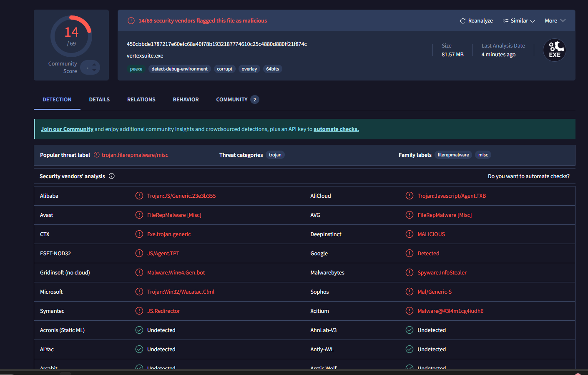The width and height of the screenshot is (588, 375).
Task: Upvote the Community Score with up arrow
Action: click(x=95, y=64)
